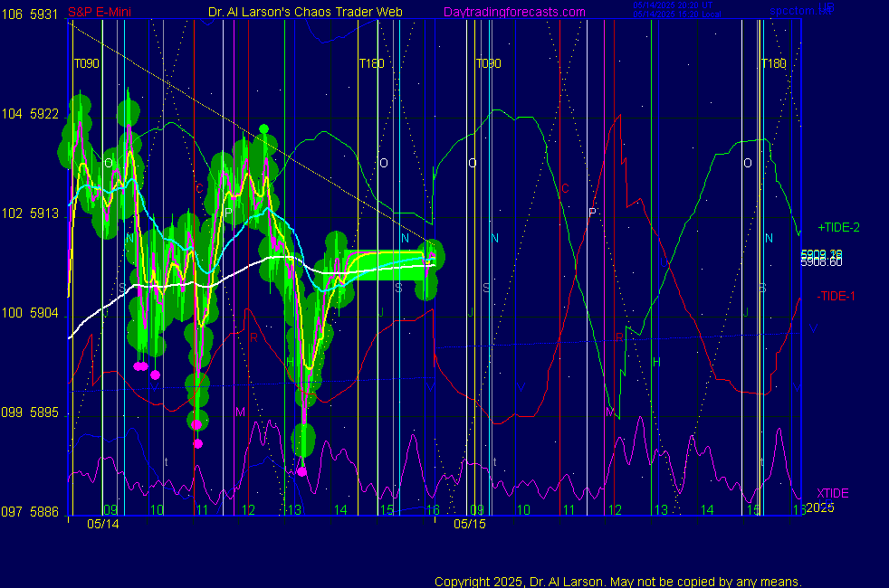This screenshot has height=588, width=889.
Task: Open the Daytradingforecasts.com link
Action: [514, 12]
